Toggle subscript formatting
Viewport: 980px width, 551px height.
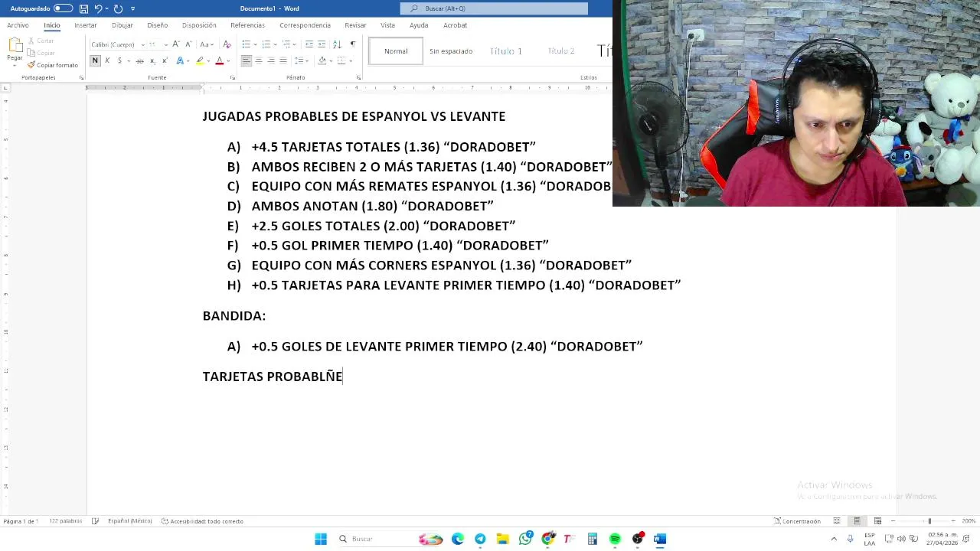(152, 60)
